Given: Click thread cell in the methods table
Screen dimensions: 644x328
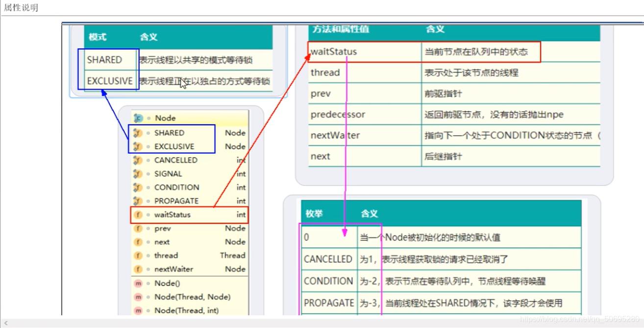Looking at the screenshot, I should (x=365, y=72).
